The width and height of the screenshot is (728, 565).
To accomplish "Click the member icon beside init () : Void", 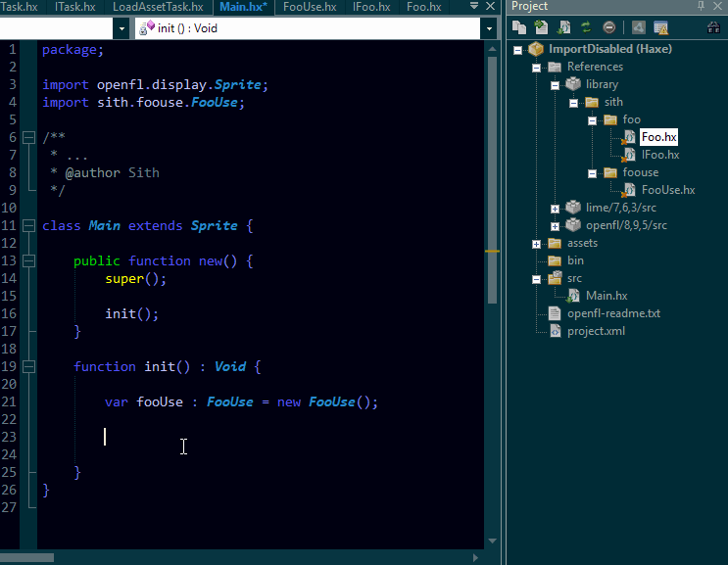I will [x=147, y=28].
